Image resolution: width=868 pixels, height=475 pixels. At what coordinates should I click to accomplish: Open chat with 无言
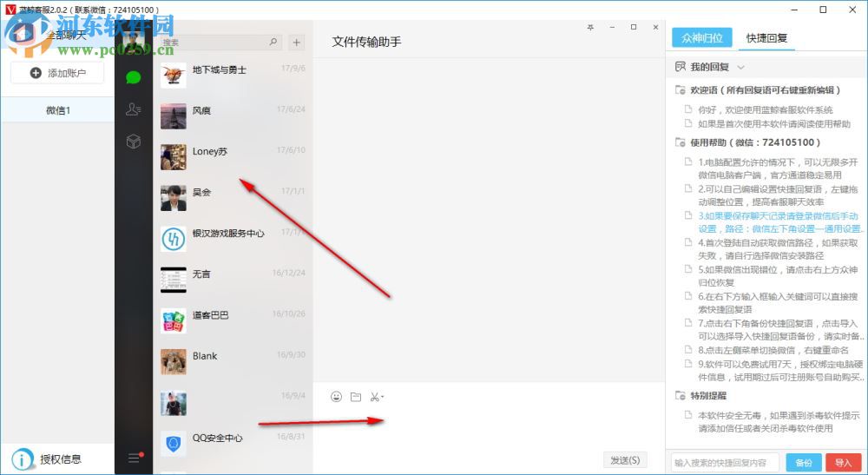(233, 280)
